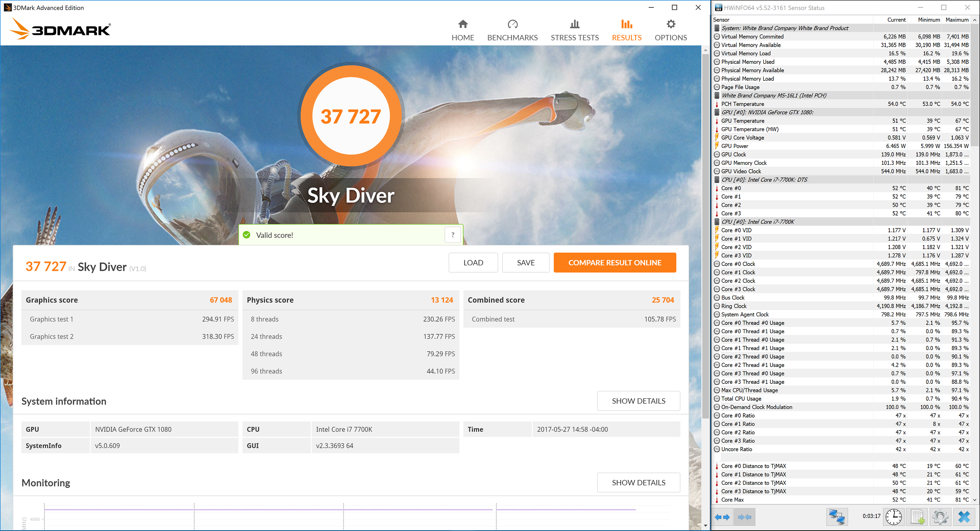Click the clock reset timer icon
980x531 pixels.
point(894,517)
